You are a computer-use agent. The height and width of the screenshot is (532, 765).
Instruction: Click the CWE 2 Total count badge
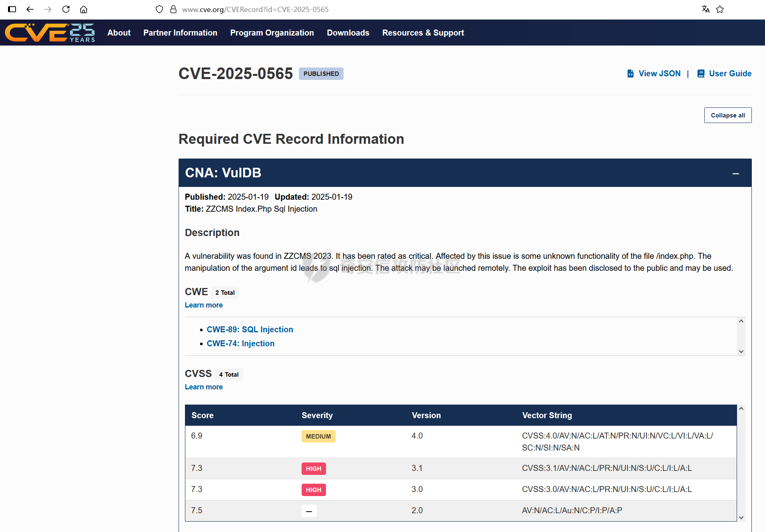(x=225, y=293)
